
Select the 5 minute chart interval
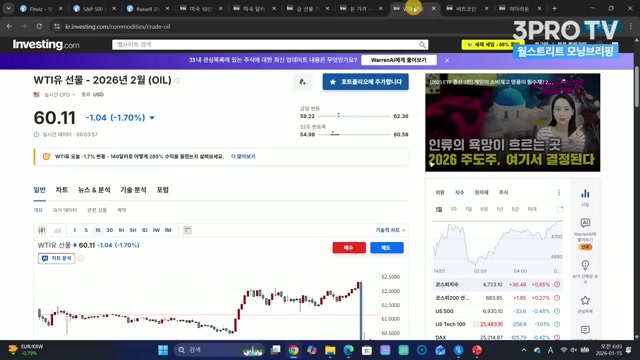pyautogui.click(x=86, y=230)
